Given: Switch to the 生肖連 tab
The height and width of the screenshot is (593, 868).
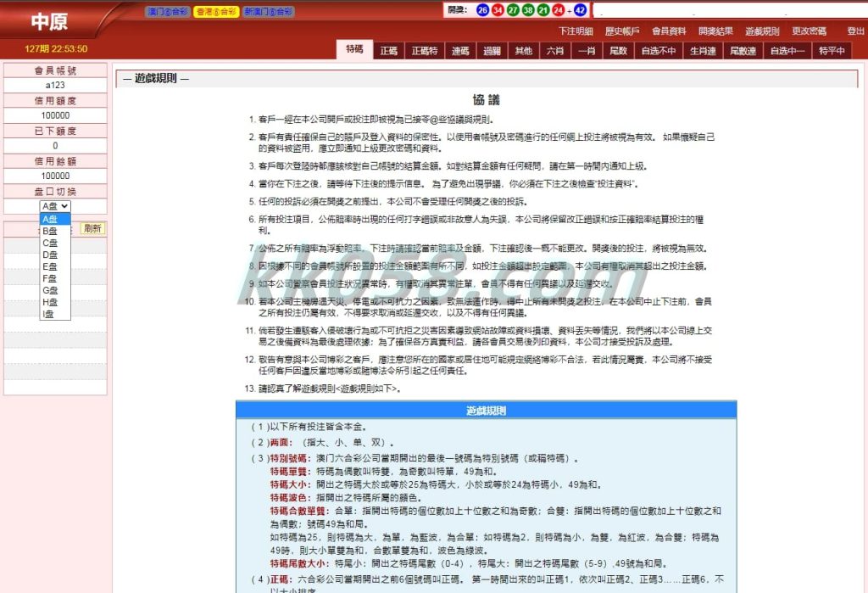Looking at the screenshot, I should (x=703, y=51).
